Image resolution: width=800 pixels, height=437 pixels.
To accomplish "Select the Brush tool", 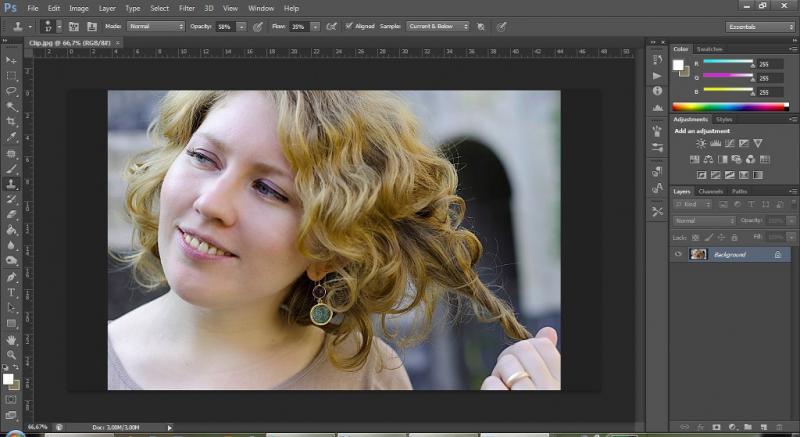I will pyautogui.click(x=11, y=169).
